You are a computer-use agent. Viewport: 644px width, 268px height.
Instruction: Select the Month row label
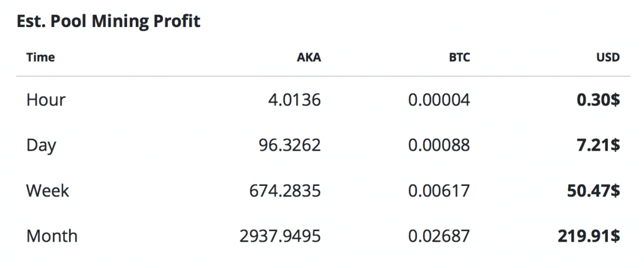pos(52,236)
